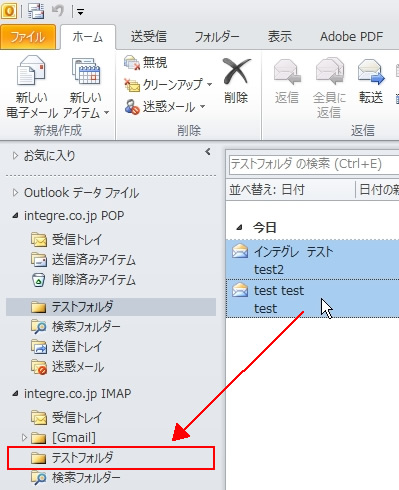Open the ファイル tab
399x490 pixels.
pyautogui.click(x=28, y=37)
